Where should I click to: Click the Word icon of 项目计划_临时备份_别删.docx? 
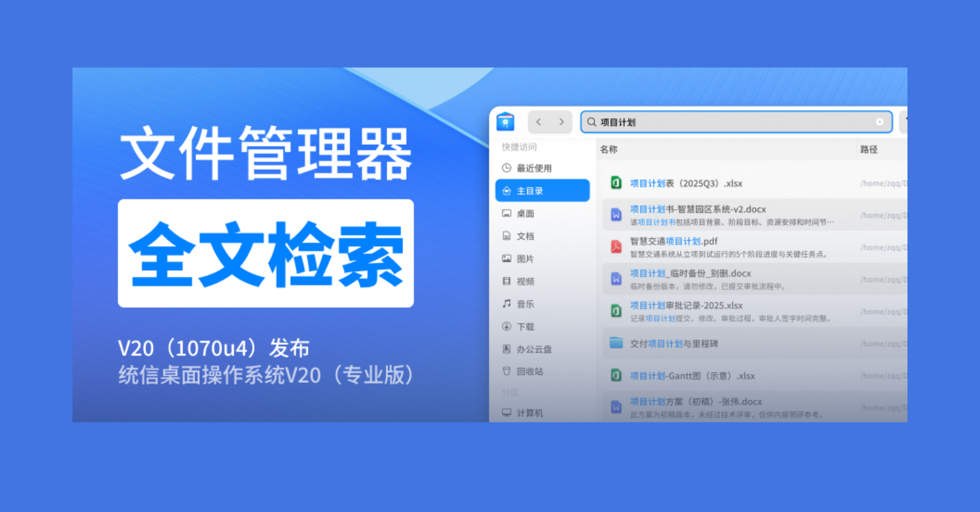[616, 279]
